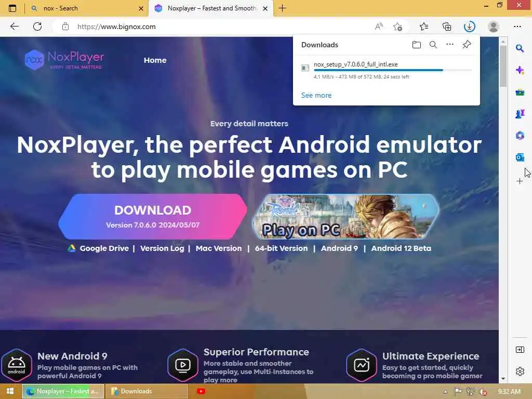Open the YouTube taskbar icon

point(201,391)
